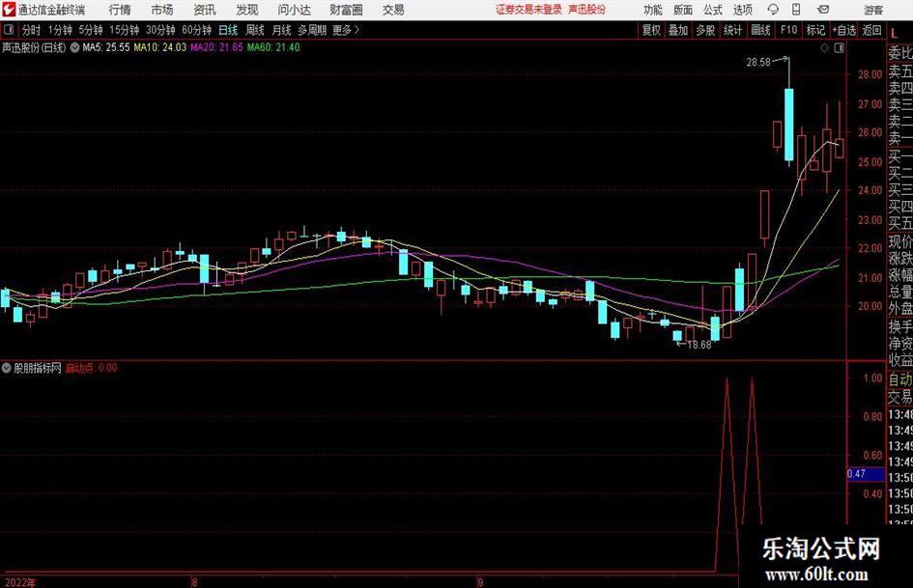Open the mail envelope icon
The height and width of the screenshot is (588, 913).
[823, 10]
